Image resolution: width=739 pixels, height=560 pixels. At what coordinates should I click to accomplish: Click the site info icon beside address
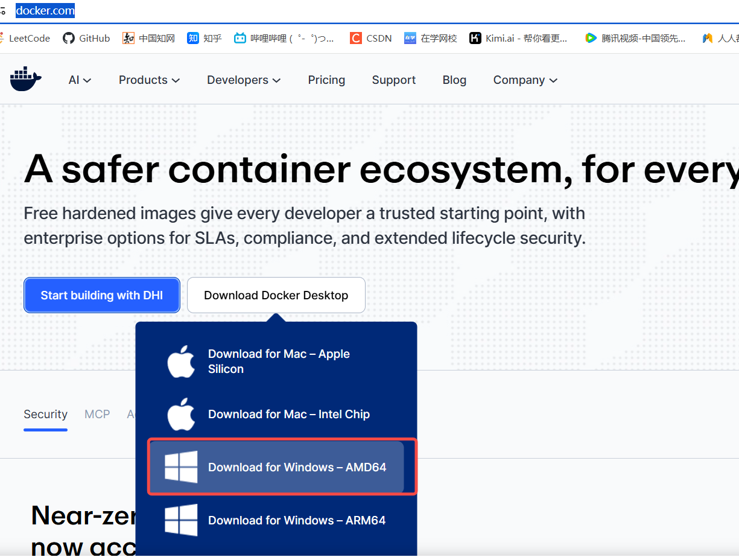pyautogui.click(x=3, y=11)
